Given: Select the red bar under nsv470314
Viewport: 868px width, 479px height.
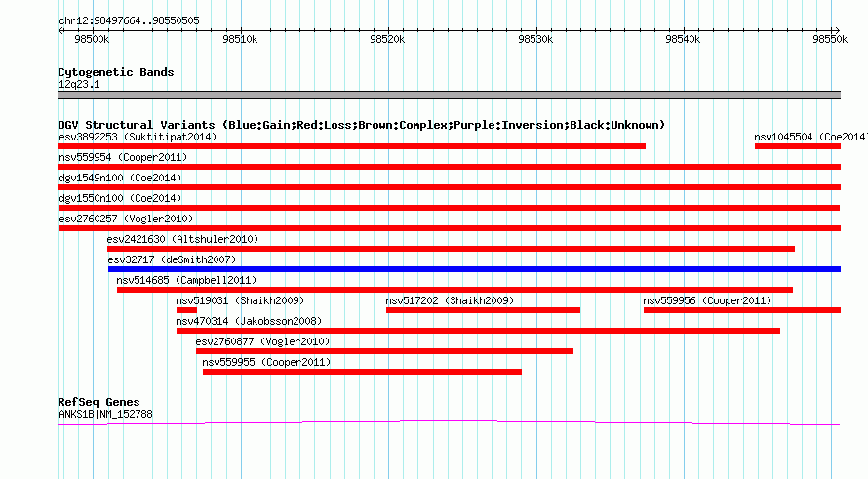Looking at the screenshot, I should [478, 331].
